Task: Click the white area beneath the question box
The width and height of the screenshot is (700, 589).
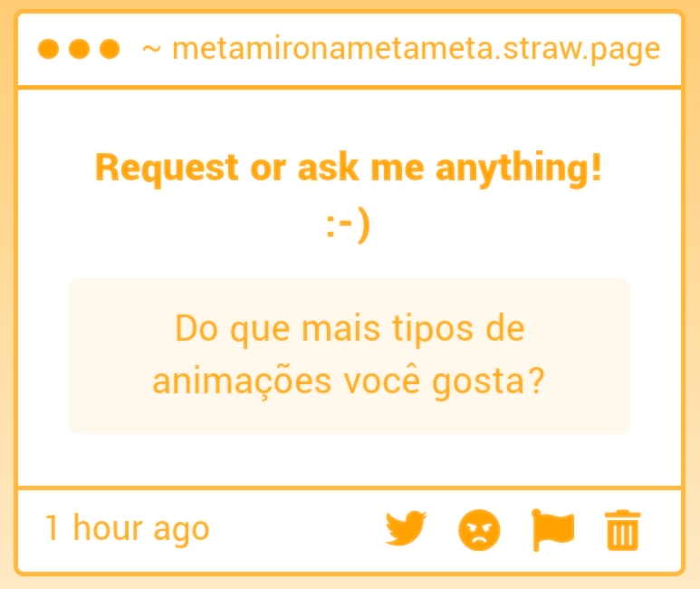Action: [x=349, y=460]
